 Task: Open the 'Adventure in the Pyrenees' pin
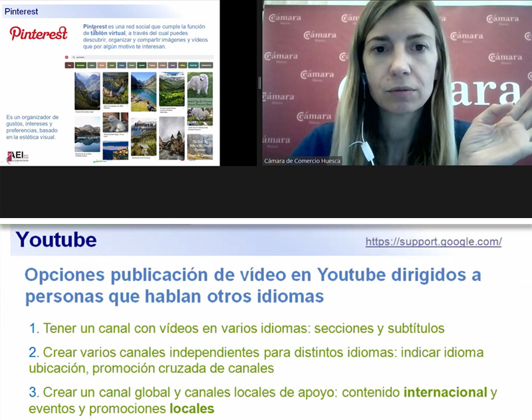144,137
